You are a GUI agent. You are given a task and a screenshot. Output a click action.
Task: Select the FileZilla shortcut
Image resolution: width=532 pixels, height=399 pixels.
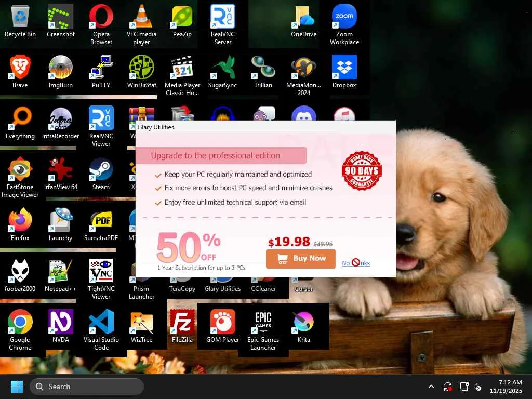(x=182, y=326)
